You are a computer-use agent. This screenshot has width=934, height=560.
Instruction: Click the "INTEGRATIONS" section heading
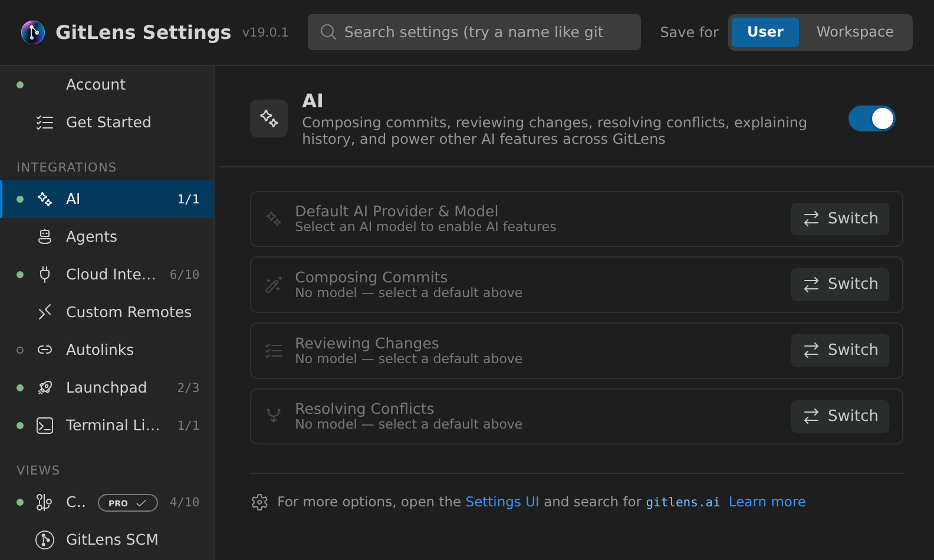tap(67, 167)
